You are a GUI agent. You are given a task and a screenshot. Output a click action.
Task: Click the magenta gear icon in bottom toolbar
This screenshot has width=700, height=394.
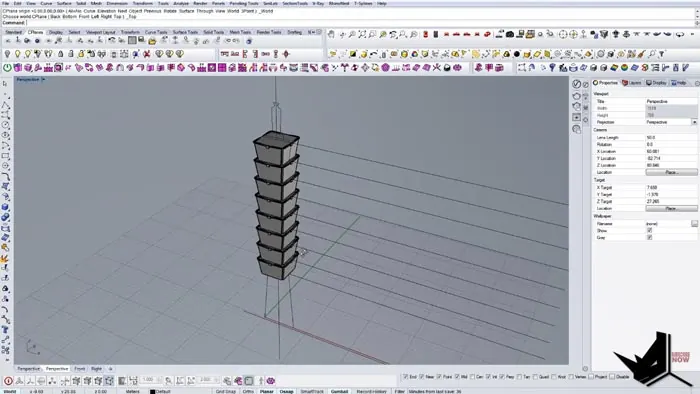271,381
